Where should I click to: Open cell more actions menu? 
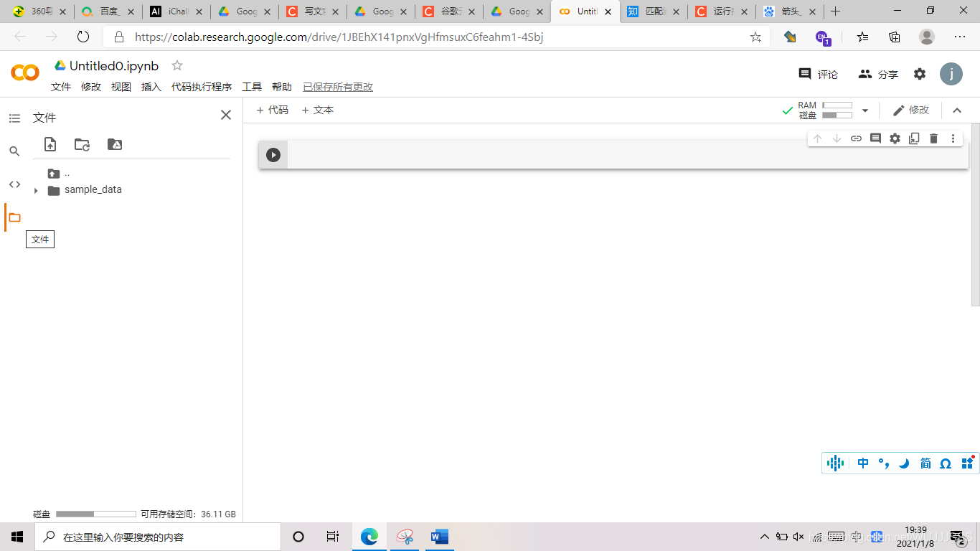[x=953, y=138]
